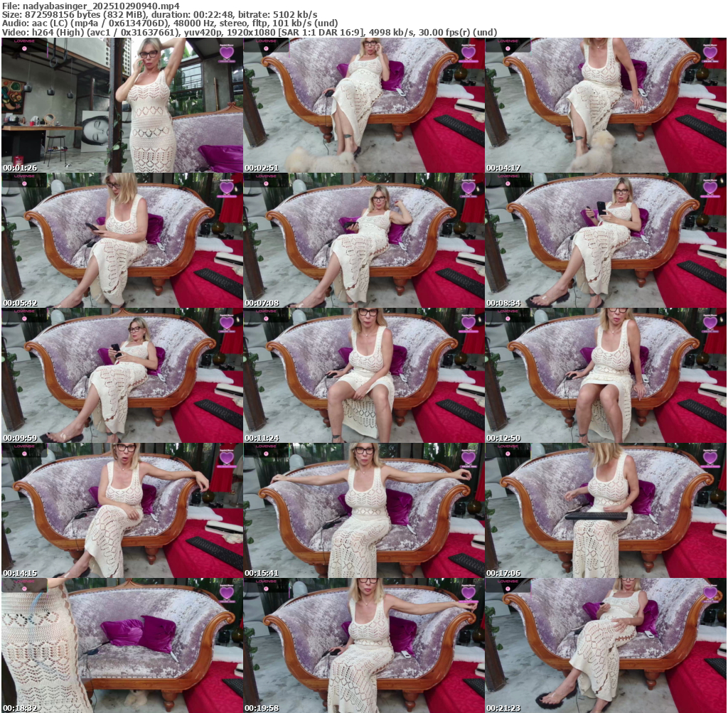This screenshot has height=713, width=728.
Task: Click the thumbnail stamped 00:12:50
Action: [x=606, y=375]
